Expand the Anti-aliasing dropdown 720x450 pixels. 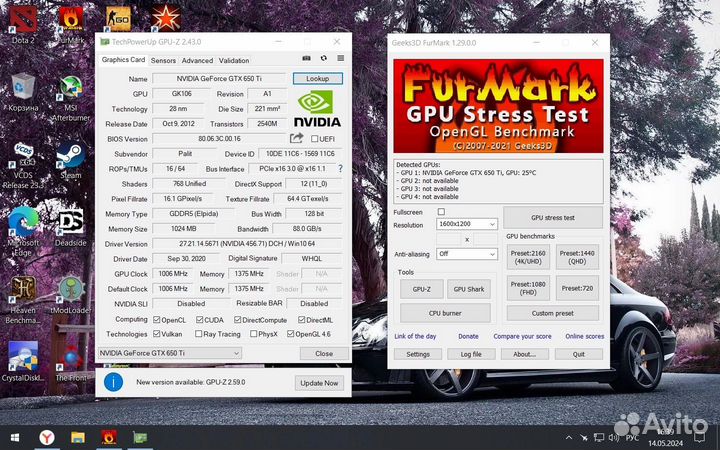point(467,254)
